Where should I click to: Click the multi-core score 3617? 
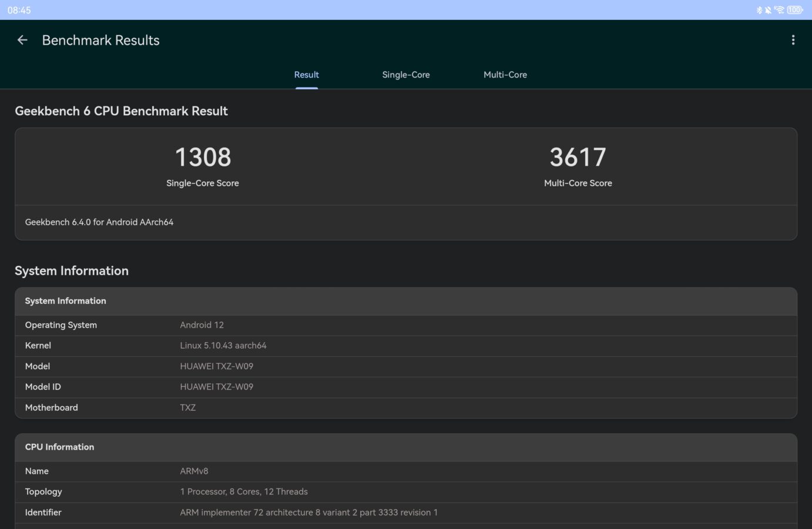click(x=578, y=157)
